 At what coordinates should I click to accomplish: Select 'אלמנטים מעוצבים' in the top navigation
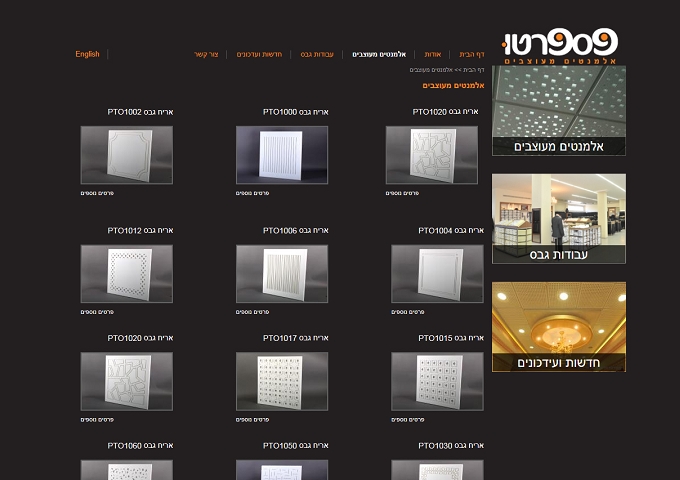click(379, 54)
